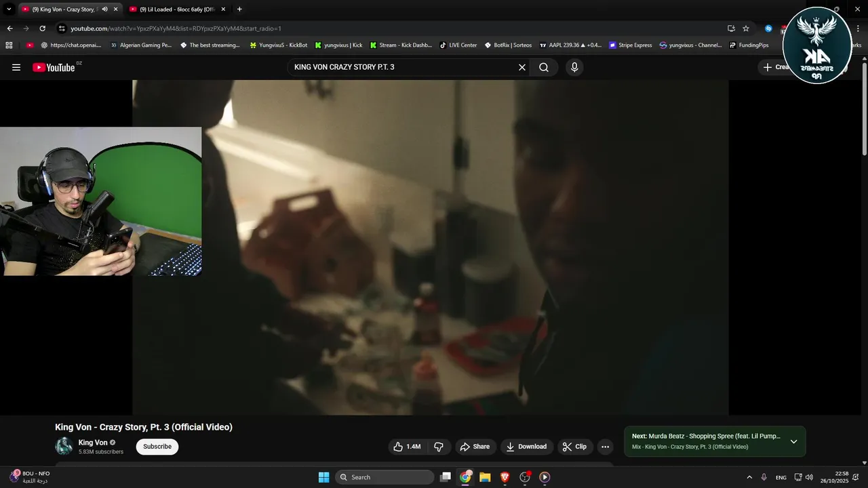Focus the youtube.com address bar URL
The image size is (868, 488).
[x=176, y=28]
